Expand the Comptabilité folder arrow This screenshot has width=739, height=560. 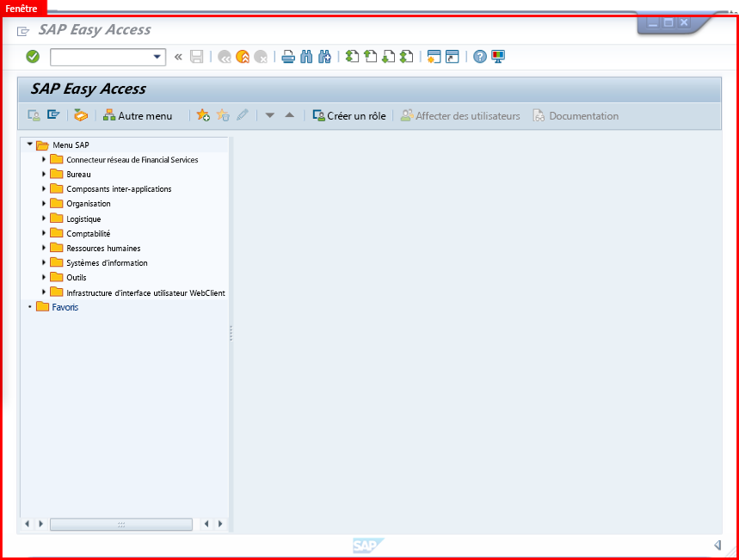pos(44,233)
